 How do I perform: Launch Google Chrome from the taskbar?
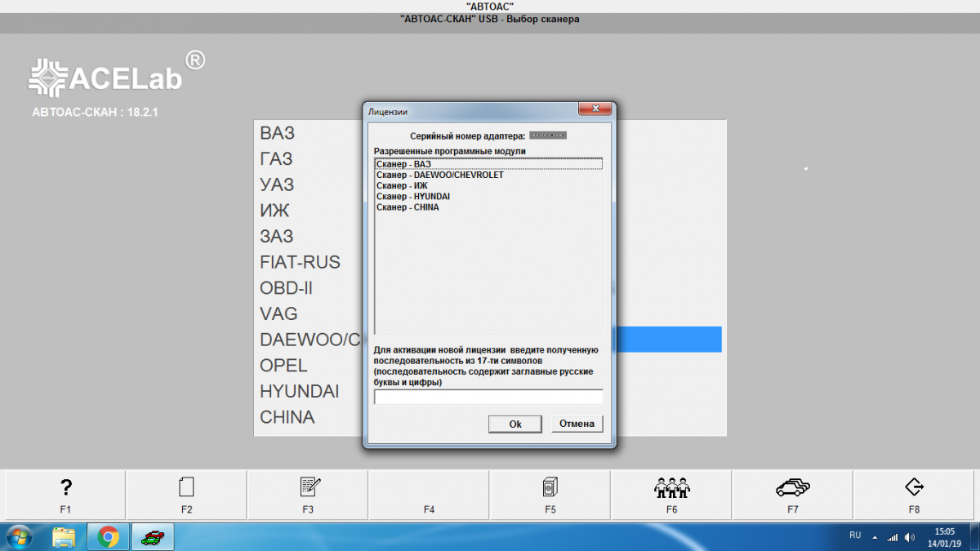[x=108, y=537]
